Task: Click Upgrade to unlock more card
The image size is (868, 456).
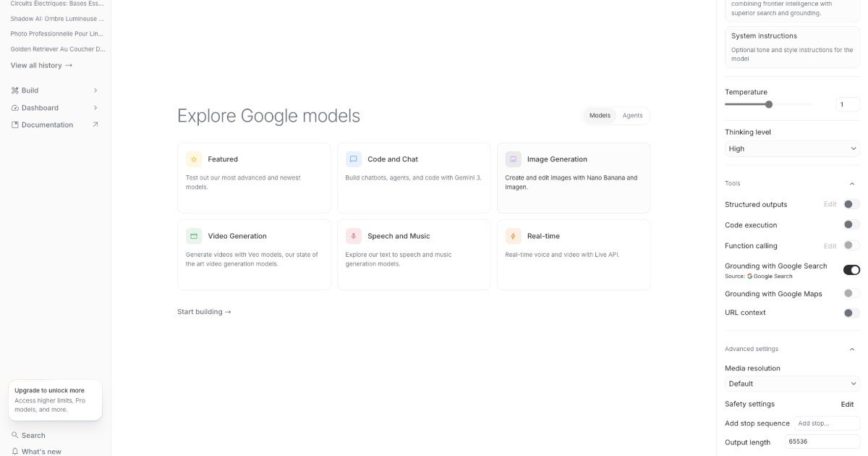Action: point(55,400)
